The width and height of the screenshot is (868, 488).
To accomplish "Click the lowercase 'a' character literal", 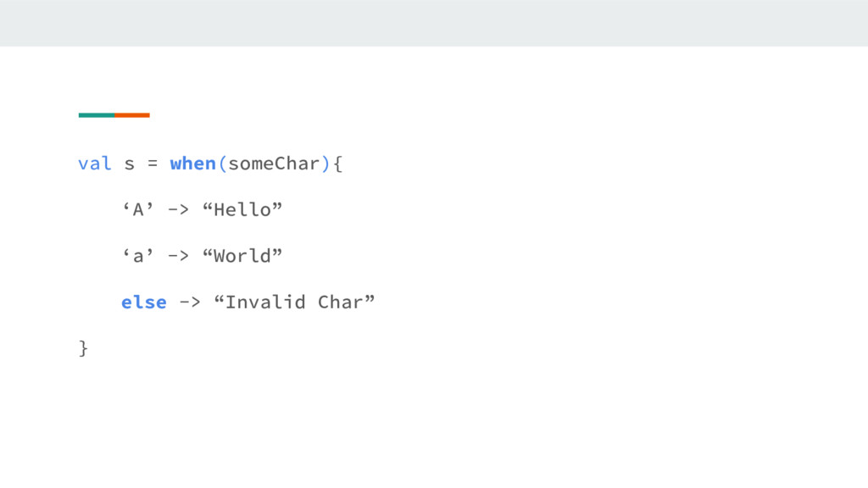I will 137,256.
